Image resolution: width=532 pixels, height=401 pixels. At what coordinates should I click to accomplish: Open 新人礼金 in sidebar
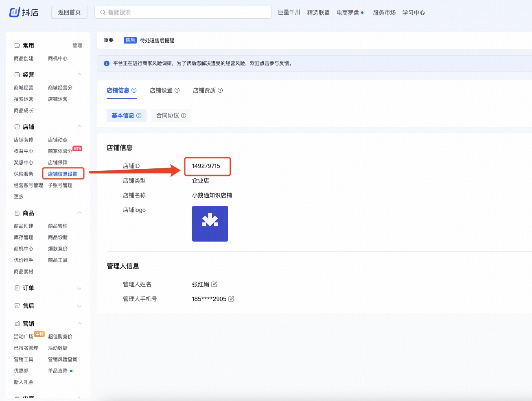[24, 382]
